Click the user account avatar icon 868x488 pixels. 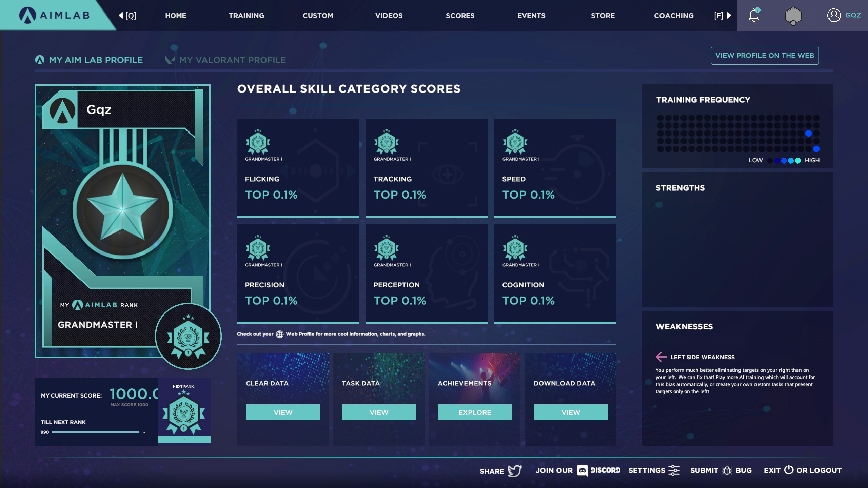point(834,15)
